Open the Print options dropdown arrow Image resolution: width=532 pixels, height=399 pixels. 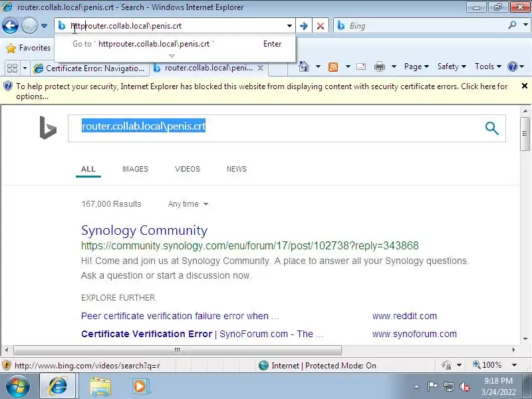[394, 66]
